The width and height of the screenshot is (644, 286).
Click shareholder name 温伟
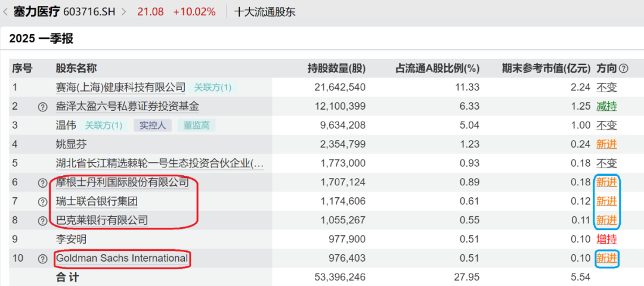click(66, 126)
